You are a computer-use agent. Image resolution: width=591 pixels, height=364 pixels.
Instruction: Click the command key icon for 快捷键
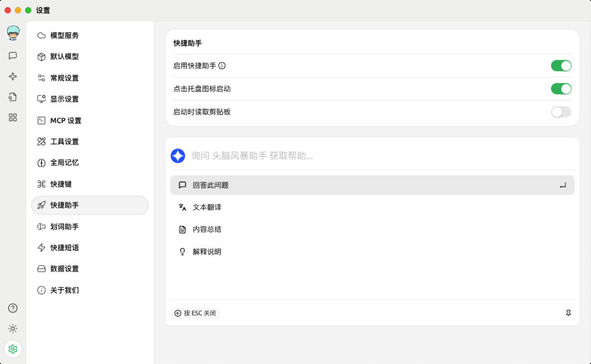click(42, 184)
